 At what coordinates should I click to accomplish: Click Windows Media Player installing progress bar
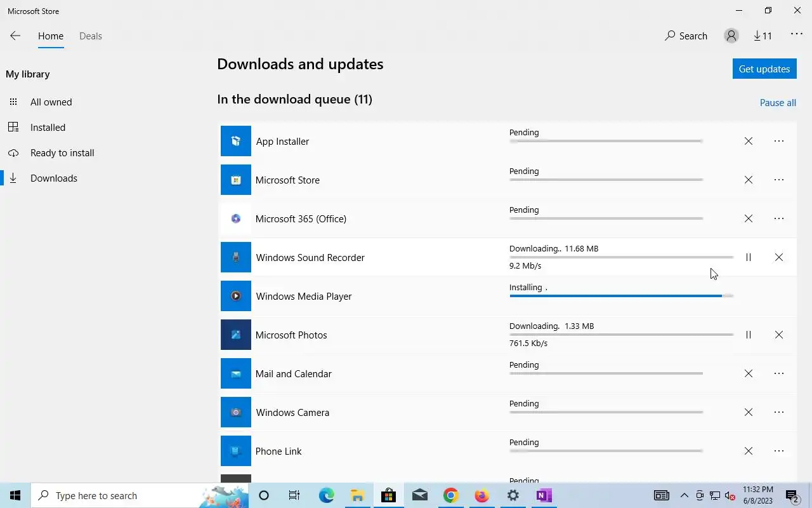pos(621,296)
